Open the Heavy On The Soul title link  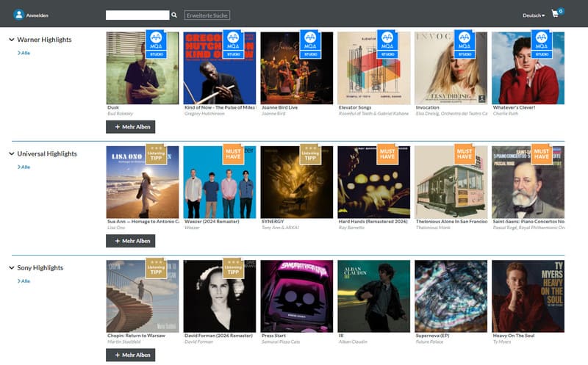[513, 336]
